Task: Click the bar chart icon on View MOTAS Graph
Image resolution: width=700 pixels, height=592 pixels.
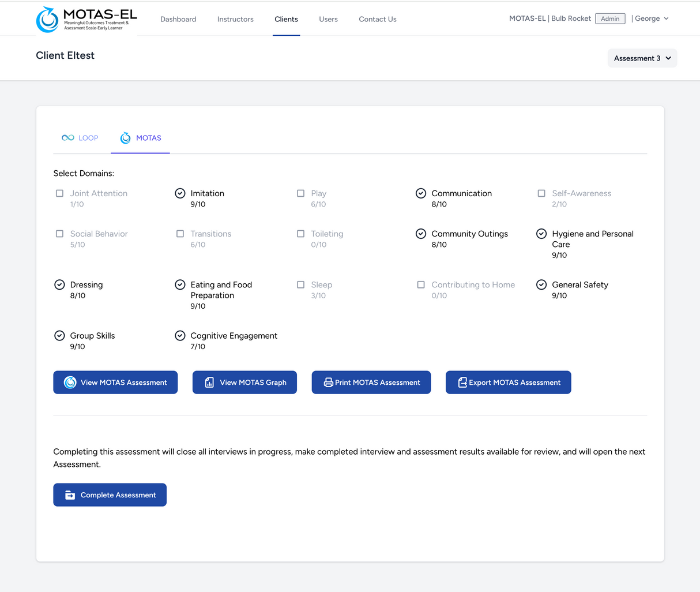Action: click(209, 382)
